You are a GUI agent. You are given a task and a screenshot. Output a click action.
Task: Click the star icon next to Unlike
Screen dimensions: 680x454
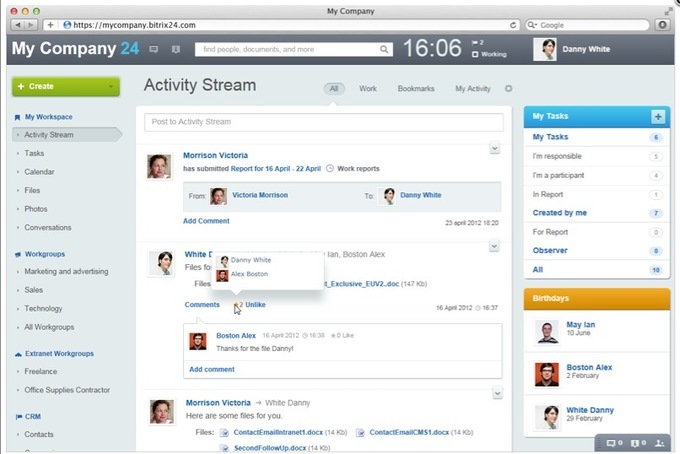[236, 304]
